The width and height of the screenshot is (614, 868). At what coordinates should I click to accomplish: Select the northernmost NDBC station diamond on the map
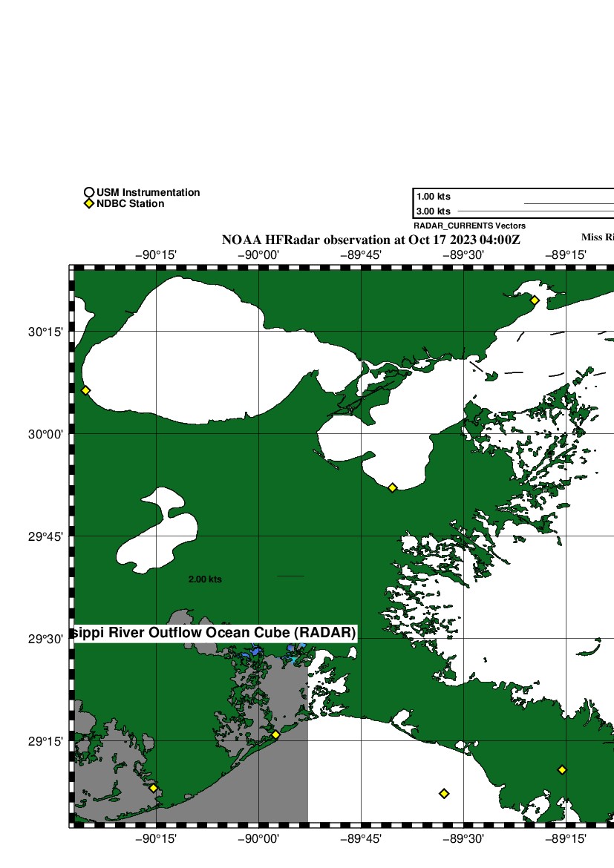point(534,300)
